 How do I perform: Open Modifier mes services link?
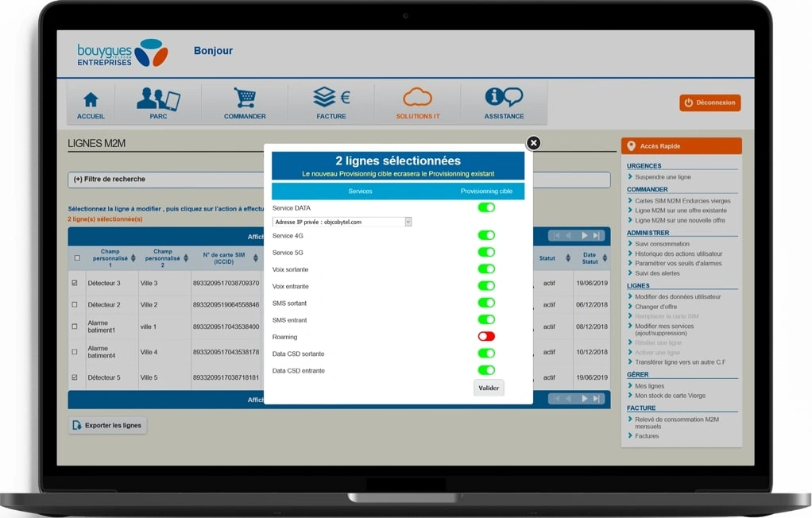[663, 326]
